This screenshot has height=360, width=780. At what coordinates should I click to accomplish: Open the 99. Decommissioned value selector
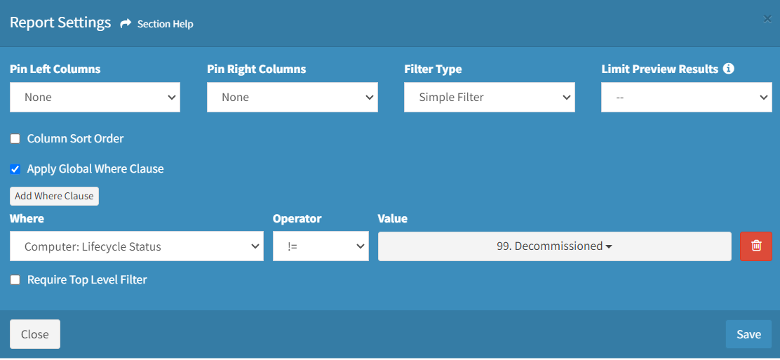click(555, 246)
